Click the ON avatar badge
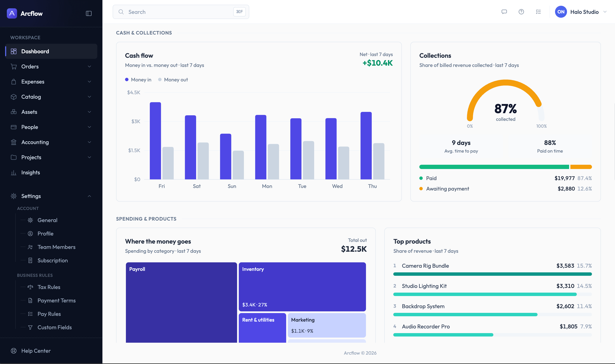 (x=561, y=12)
